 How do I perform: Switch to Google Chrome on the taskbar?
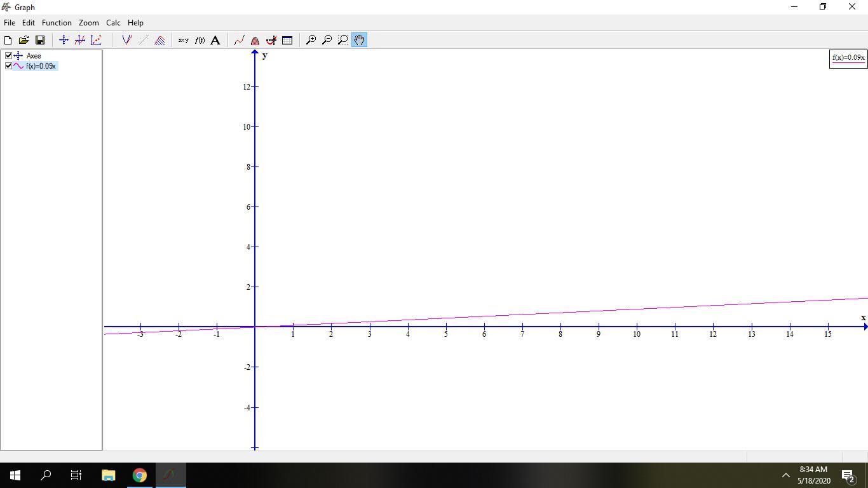click(x=139, y=475)
